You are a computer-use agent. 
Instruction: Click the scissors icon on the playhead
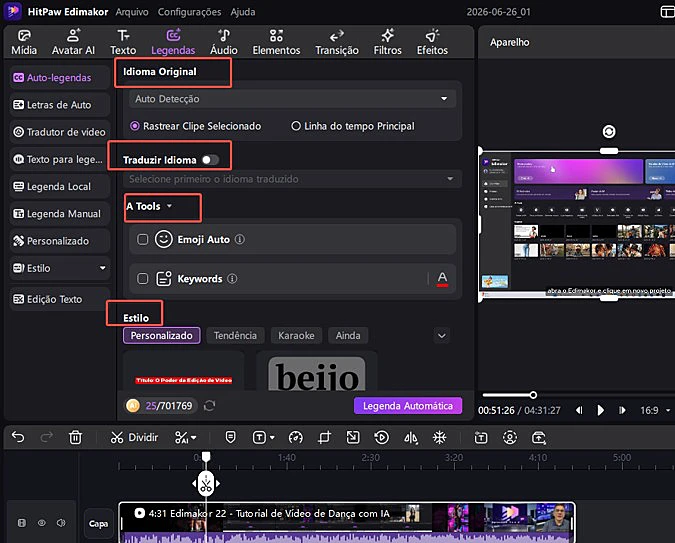point(206,484)
